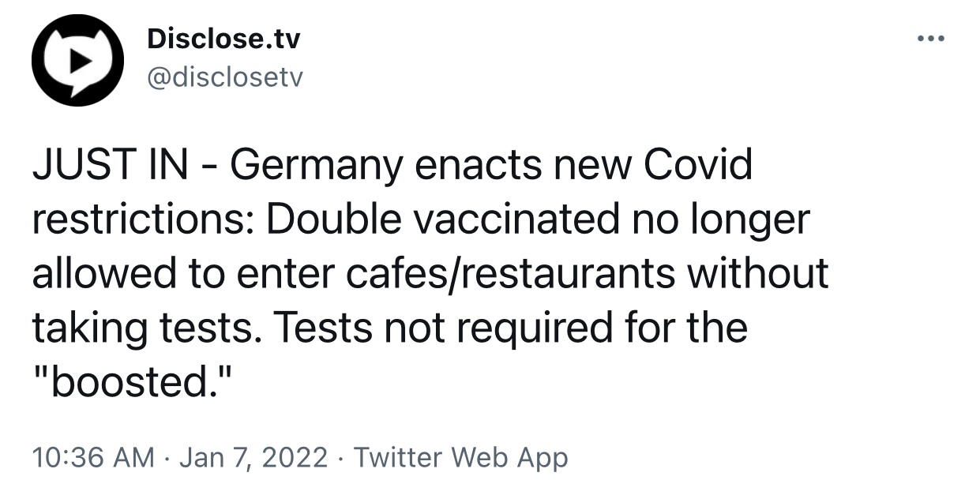Image resolution: width=980 pixels, height=495 pixels.
Task: Click the @disclosetv handle
Action: pyautogui.click(x=224, y=77)
